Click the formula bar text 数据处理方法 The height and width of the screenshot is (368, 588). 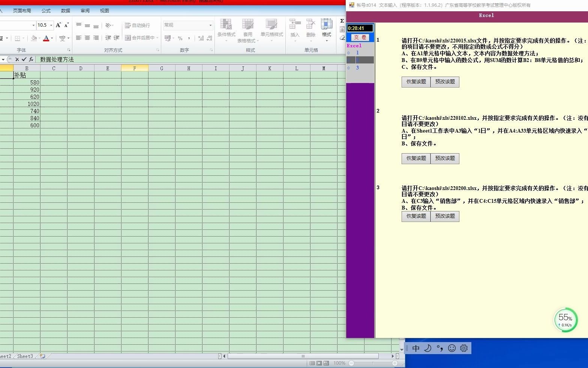coord(57,59)
